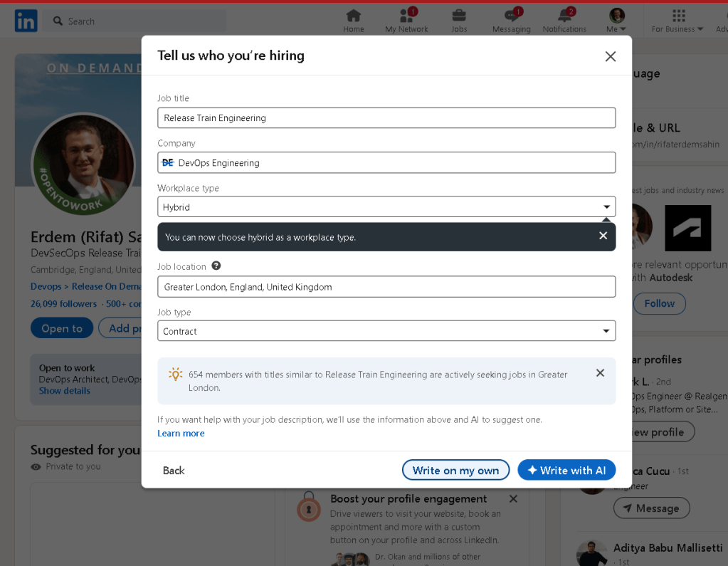Open the LinkedIn home logo
This screenshot has width=728, height=566.
point(26,21)
